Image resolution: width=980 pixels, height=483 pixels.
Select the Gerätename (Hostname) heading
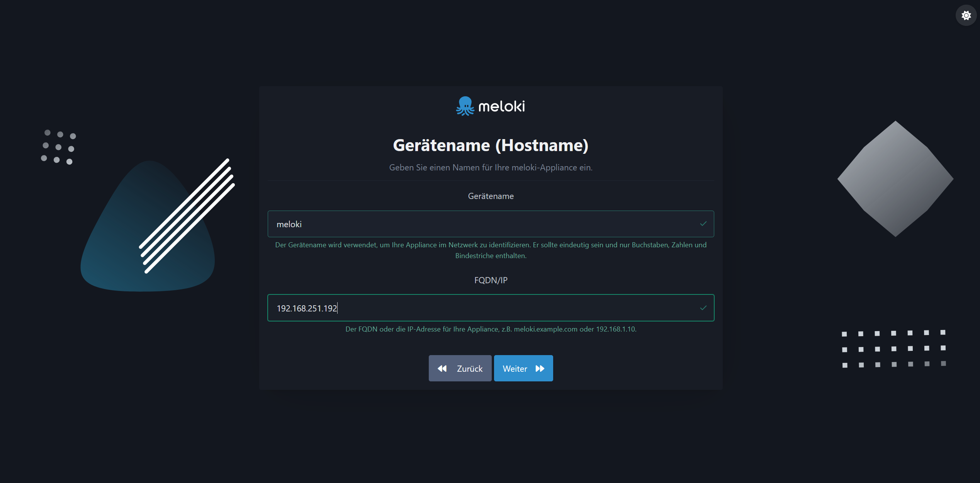[x=491, y=145]
